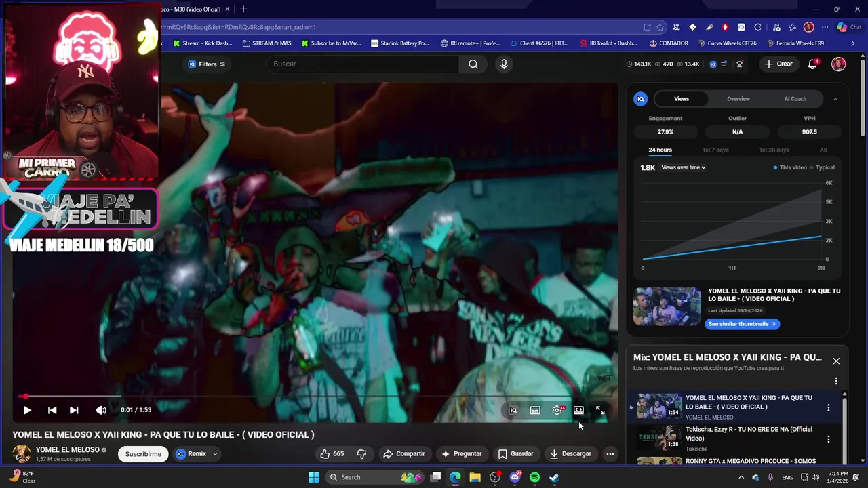The width and height of the screenshot is (868, 488).
Task: Open more actions menu beside Descargar
Action: click(x=610, y=453)
